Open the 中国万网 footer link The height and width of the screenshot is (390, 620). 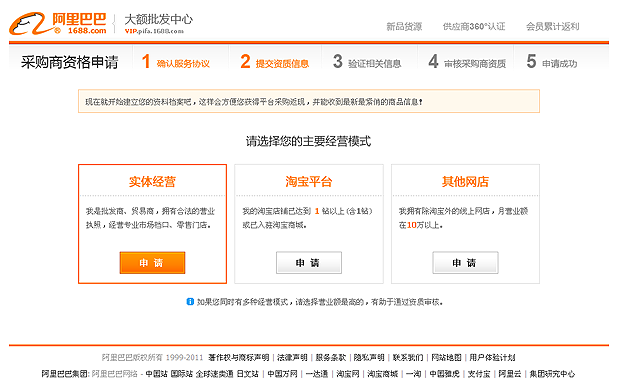(x=282, y=374)
